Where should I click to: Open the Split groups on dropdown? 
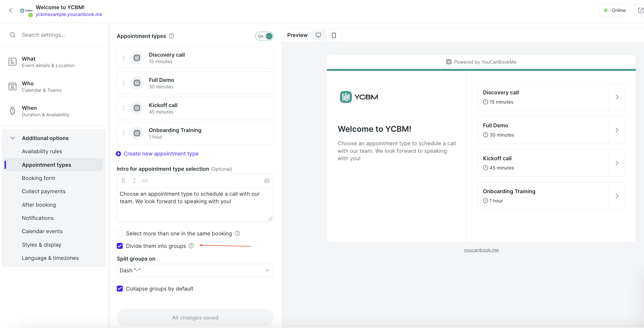[195, 270]
